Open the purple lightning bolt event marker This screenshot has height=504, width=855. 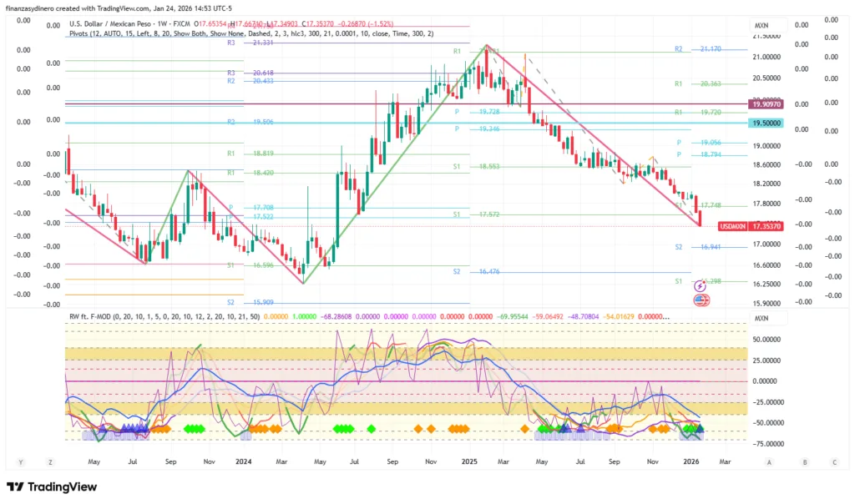[700, 286]
